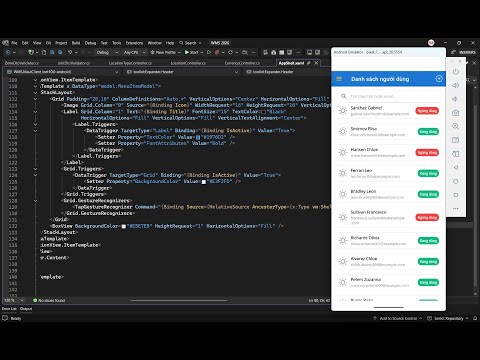The width and height of the screenshot is (480, 360).
Task: Click Start debugging button
Action: point(192,52)
